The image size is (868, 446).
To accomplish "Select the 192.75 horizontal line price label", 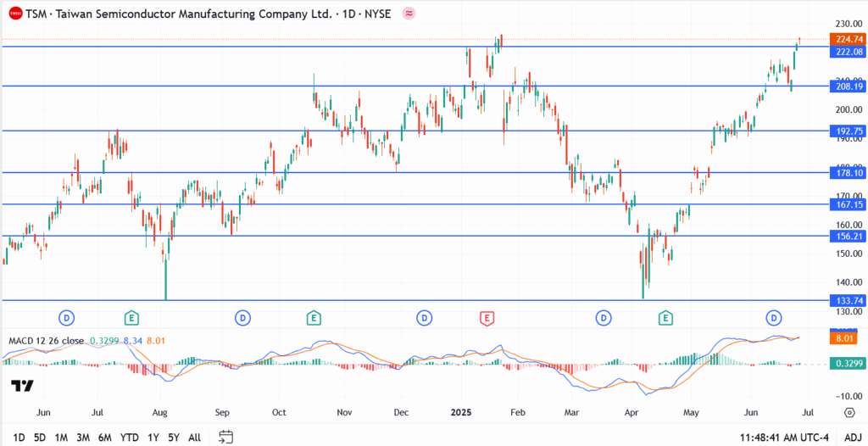I will [847, 131].
